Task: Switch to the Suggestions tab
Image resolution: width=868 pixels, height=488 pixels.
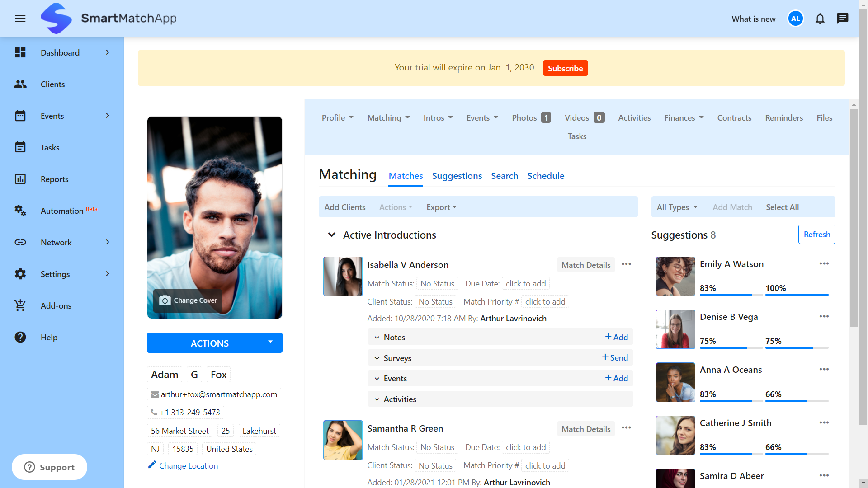Action: 457,176
